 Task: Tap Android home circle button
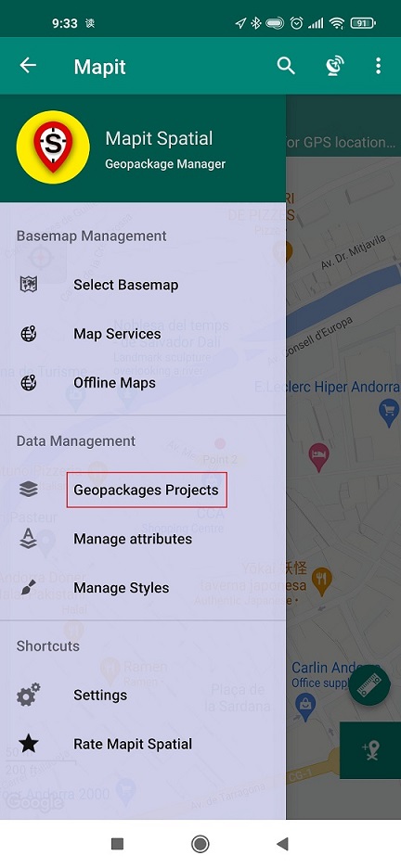200,844
